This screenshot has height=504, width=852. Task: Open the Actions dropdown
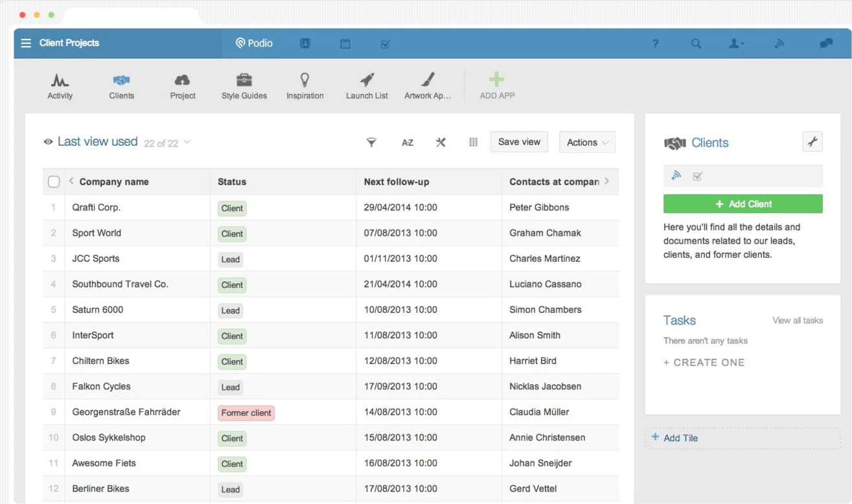coord(586,142)
